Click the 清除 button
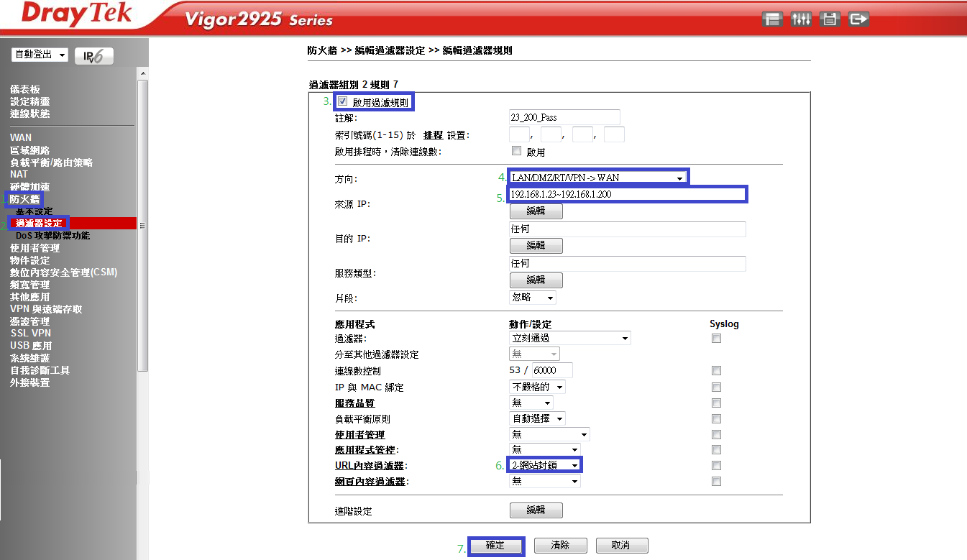Viewport: 967px width, 560px height. click(560, 546)
